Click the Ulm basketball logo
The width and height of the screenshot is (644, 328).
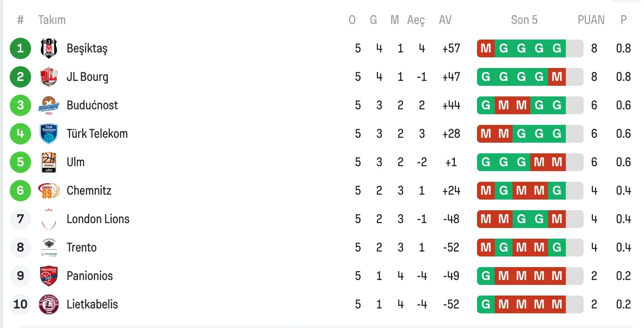tap(49, 162)
